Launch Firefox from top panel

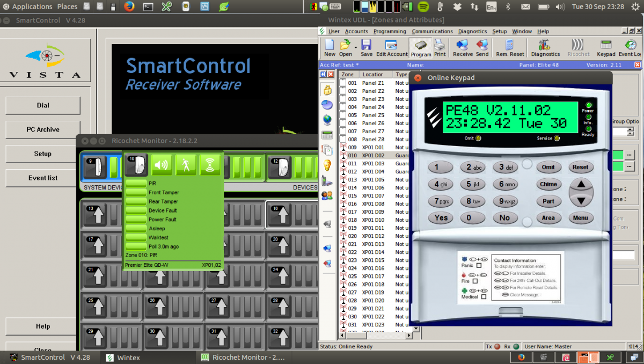(129, 6)
